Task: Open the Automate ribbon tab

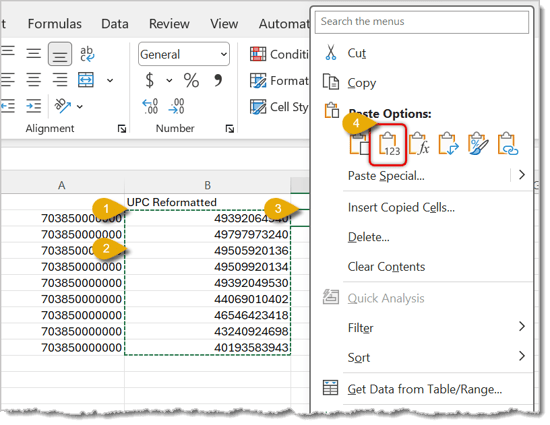Action: (x=284, y=24)
